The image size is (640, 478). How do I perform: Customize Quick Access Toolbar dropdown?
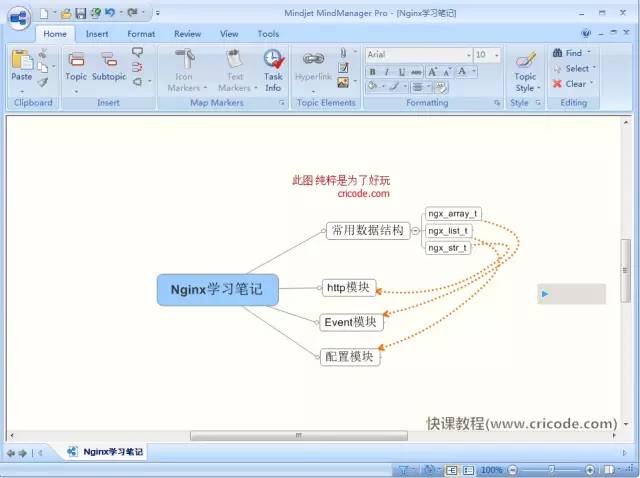[158, 13]
